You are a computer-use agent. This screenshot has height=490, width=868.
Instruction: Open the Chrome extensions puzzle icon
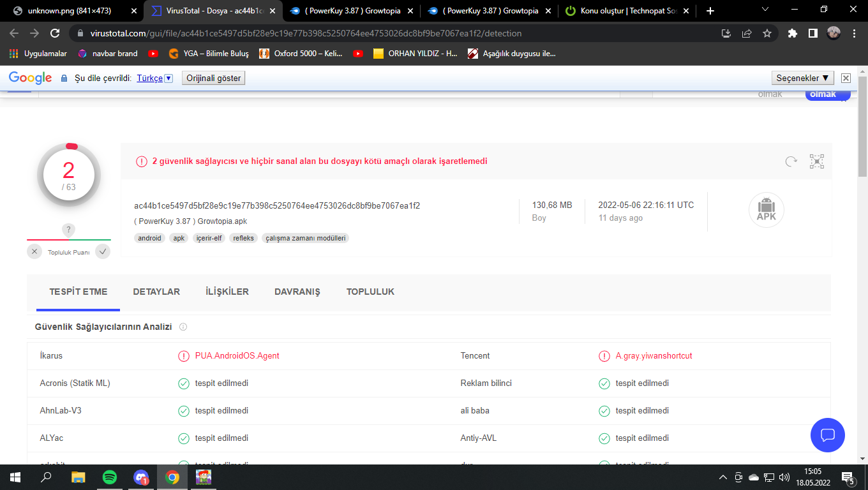[793, 33]
